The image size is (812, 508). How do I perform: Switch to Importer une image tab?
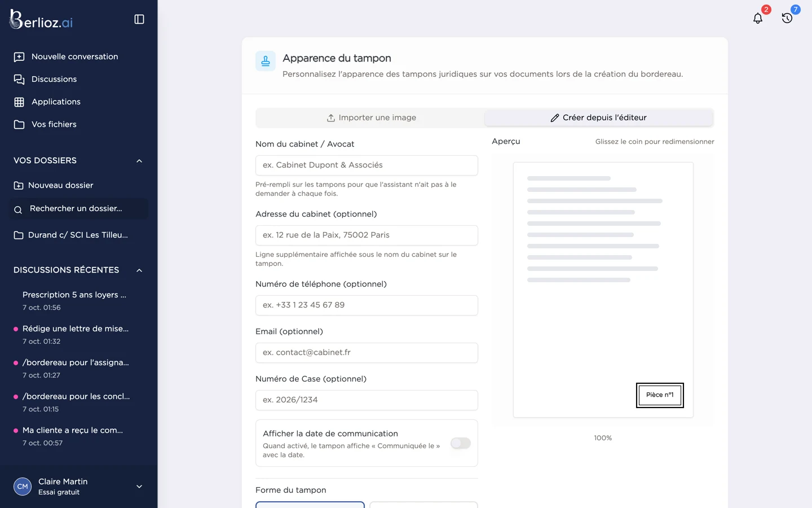point(370,117)
